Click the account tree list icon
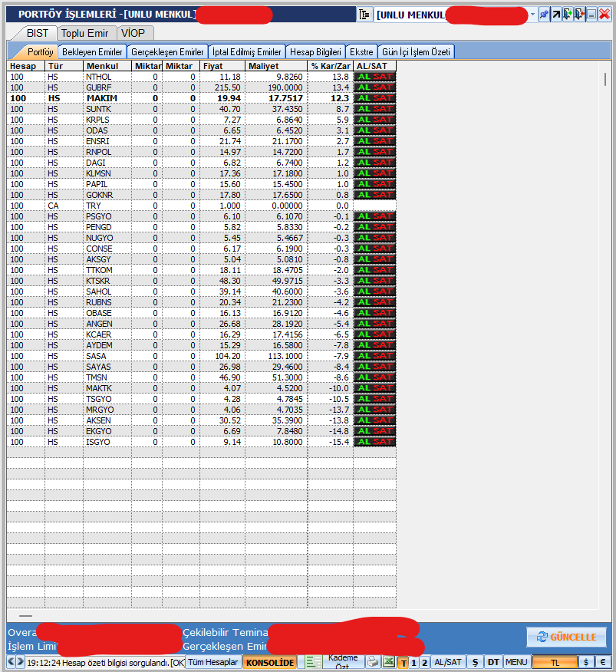The width and height of the screenshot is (616, 672). pos(364,15)
